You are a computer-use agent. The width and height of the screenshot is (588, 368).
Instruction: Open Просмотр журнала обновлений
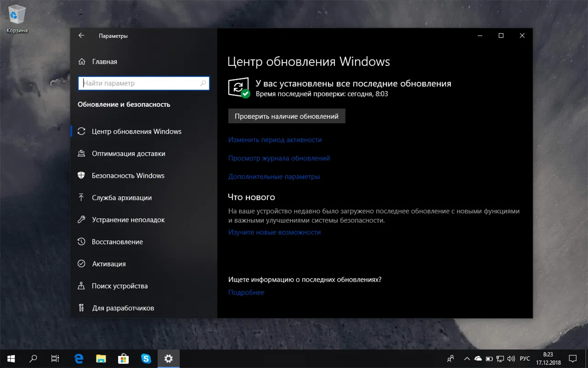[279, 158]
